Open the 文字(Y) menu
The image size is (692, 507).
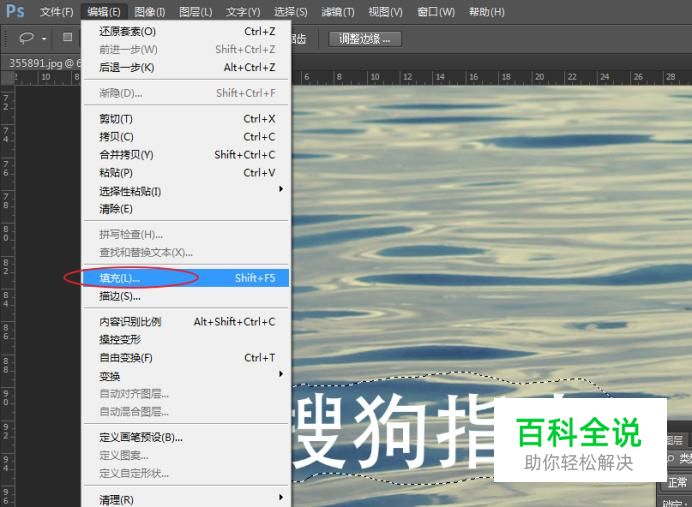click(x=243, y=12)
